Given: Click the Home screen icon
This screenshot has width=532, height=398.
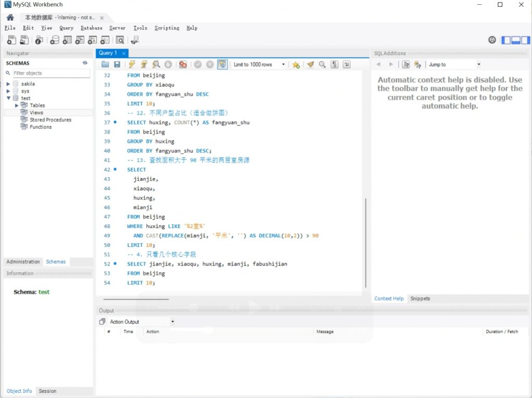Looking at the screenshot, I should (10, 17).
